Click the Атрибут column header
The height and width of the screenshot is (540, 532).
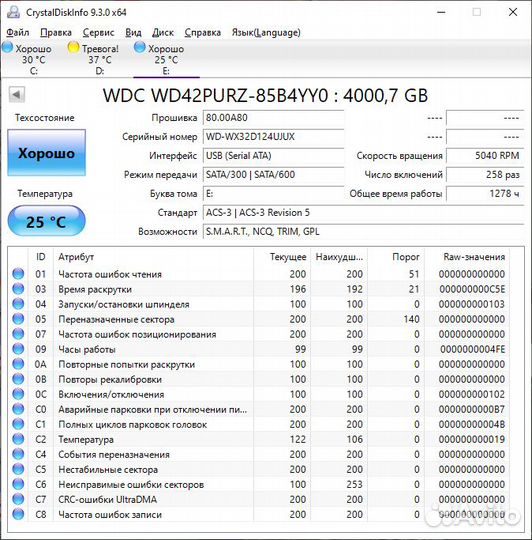[x=154, y=257]
